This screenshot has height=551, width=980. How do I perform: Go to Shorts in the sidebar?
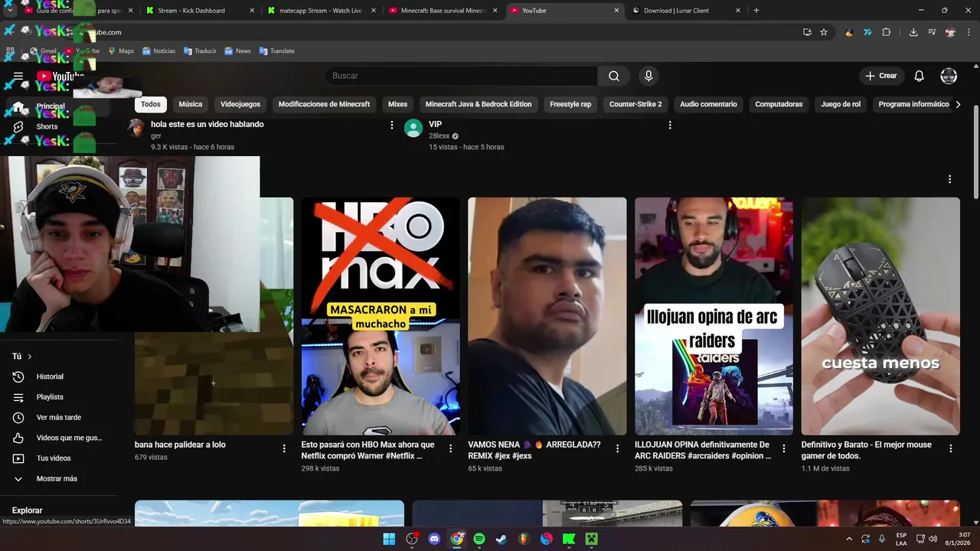point(46,126)
